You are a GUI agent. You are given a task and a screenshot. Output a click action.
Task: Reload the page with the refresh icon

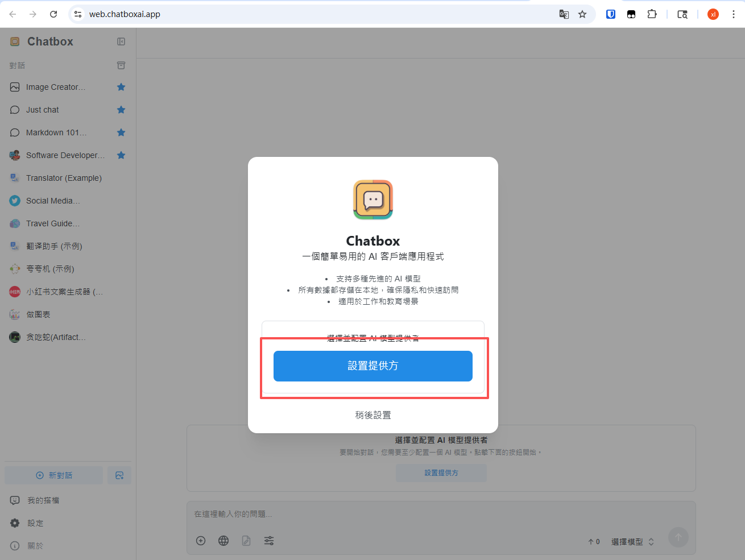click(x=53, y=14)
